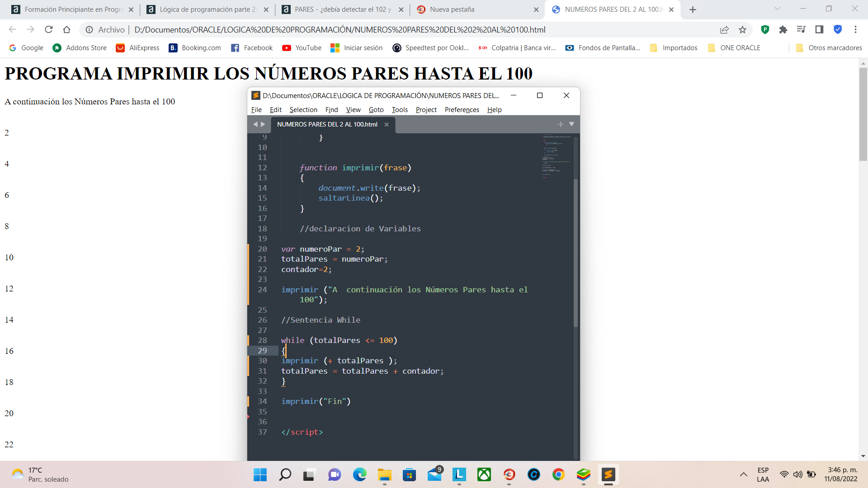868x488 pixels.
Task: Open Sublime Text Help menu
Action: [x=494, y=110]
